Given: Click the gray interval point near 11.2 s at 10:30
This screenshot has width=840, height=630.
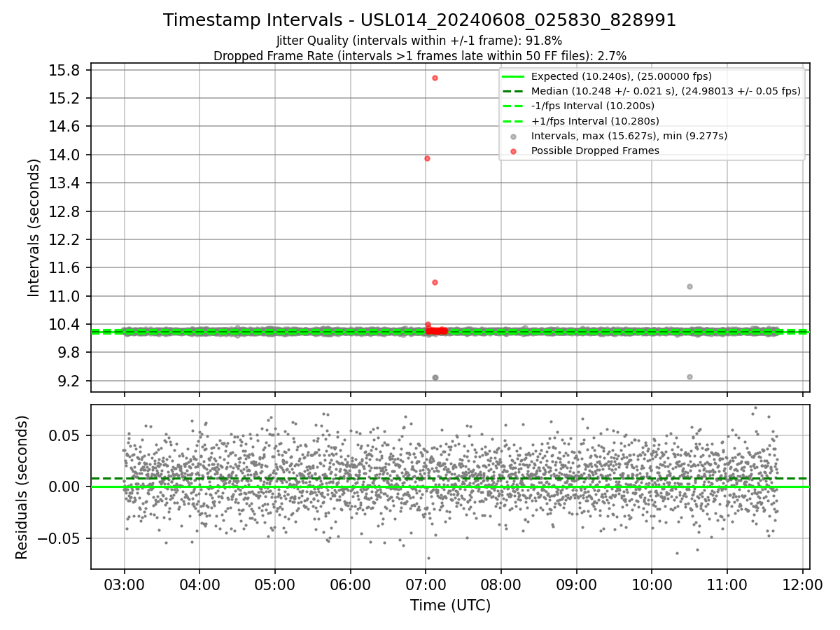Looking at the screenshot, I should (689, 286).
